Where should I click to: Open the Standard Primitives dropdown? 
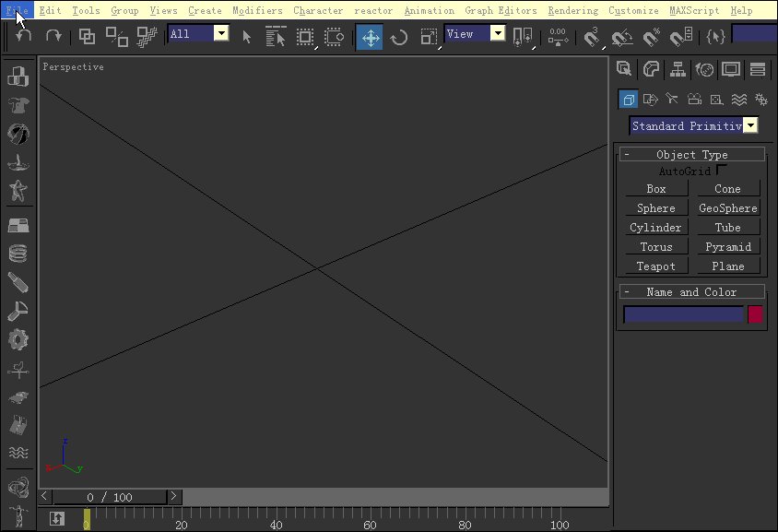pyautogui.click(x=751, y=125)
